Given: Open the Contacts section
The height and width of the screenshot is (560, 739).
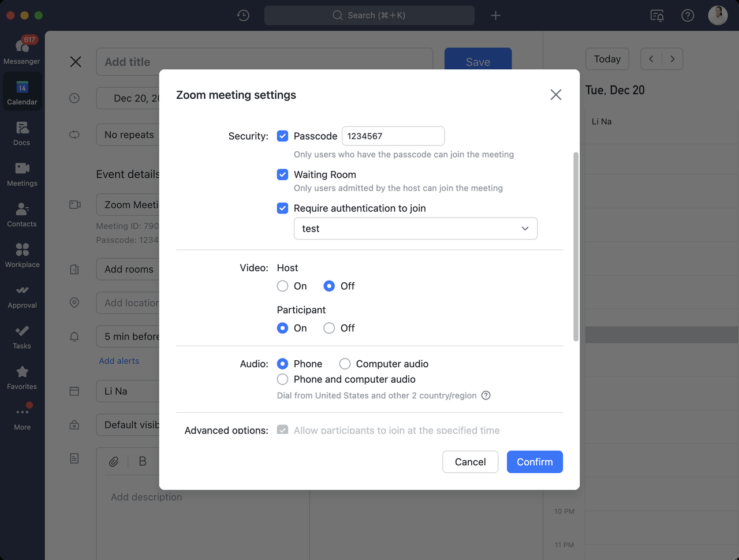Looking at the screenshot, I should 22,214.
